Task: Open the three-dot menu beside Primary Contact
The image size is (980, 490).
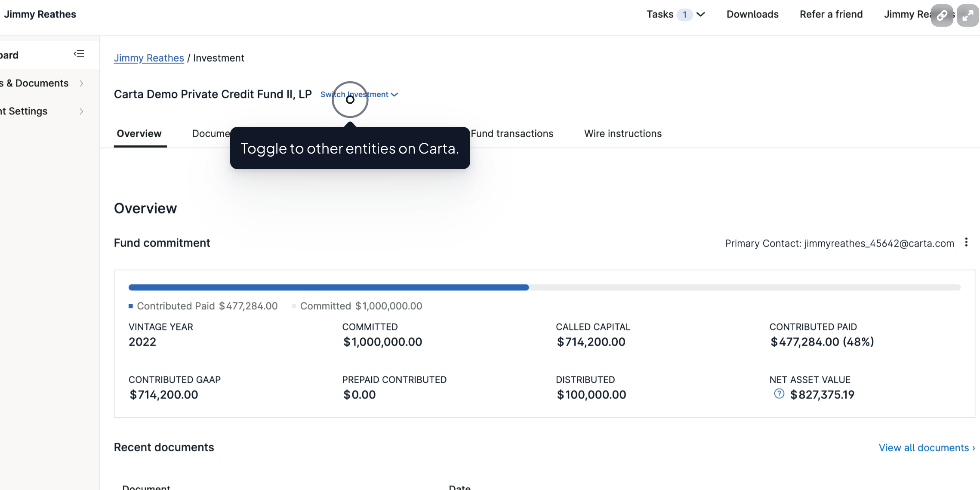Action: click(x=966, y=242)
